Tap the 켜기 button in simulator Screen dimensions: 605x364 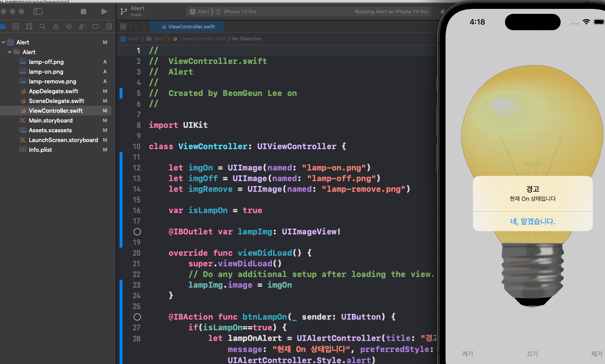467,354
